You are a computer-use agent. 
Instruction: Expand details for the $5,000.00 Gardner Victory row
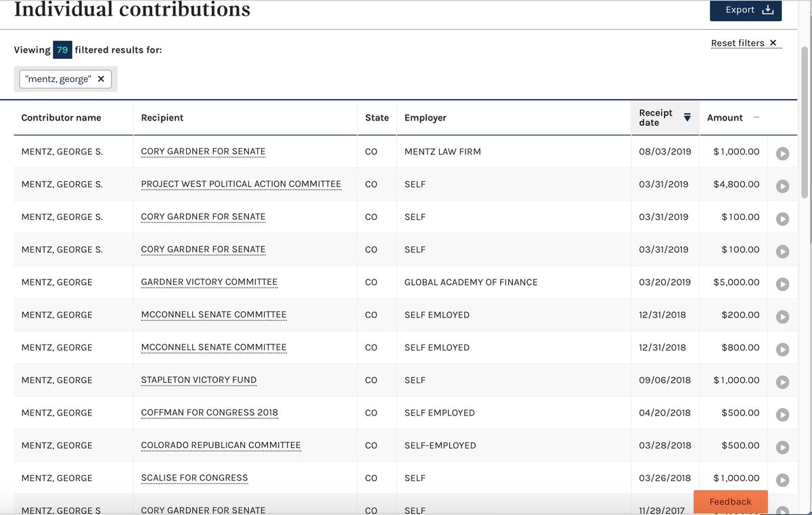(782, 284)
